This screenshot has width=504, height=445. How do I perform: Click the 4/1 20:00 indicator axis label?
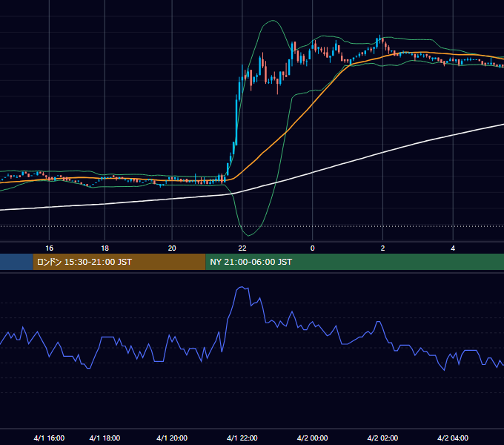click(x=172, y=438)
